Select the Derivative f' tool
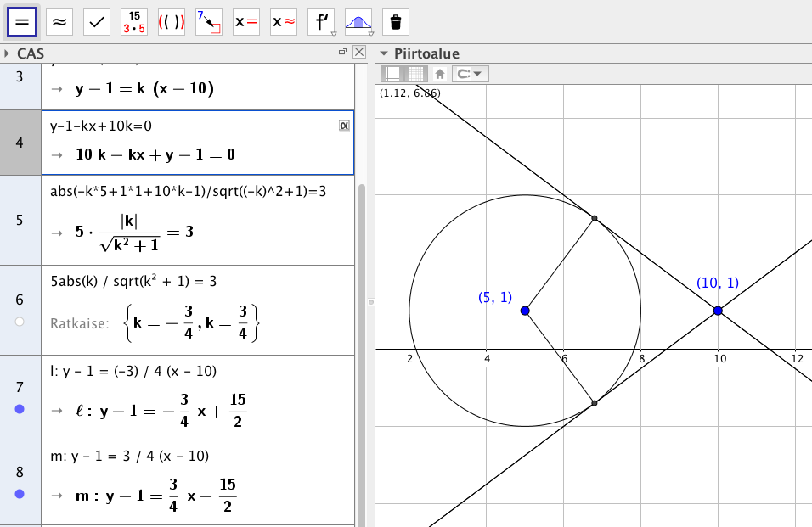Viewport: 812px width, 527px height. tap(320, 22)
